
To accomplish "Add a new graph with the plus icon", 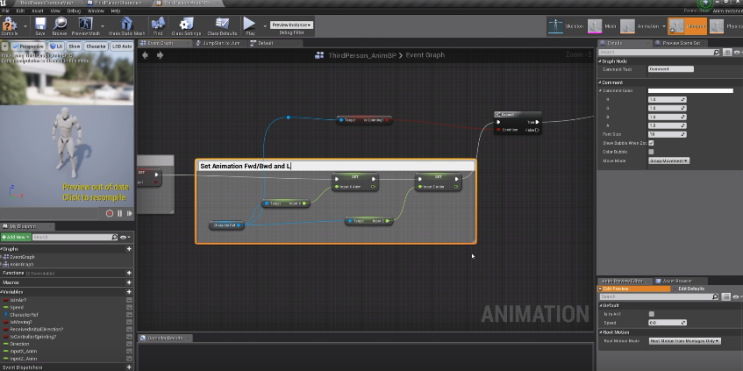I will tap(129, 249).
